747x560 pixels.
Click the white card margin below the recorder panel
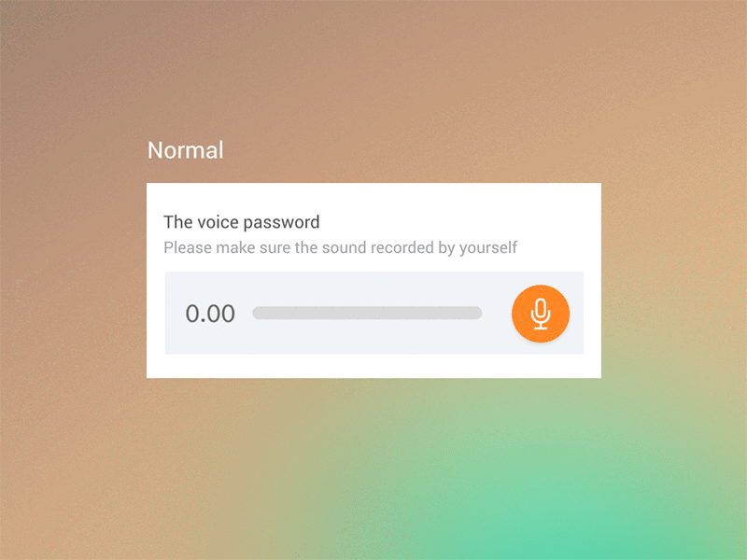374,366
